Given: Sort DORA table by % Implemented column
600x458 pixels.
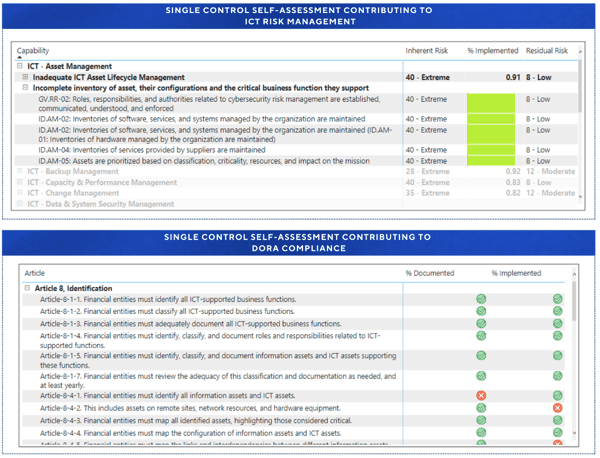Looking at the screenshot, I should point(516,273).
